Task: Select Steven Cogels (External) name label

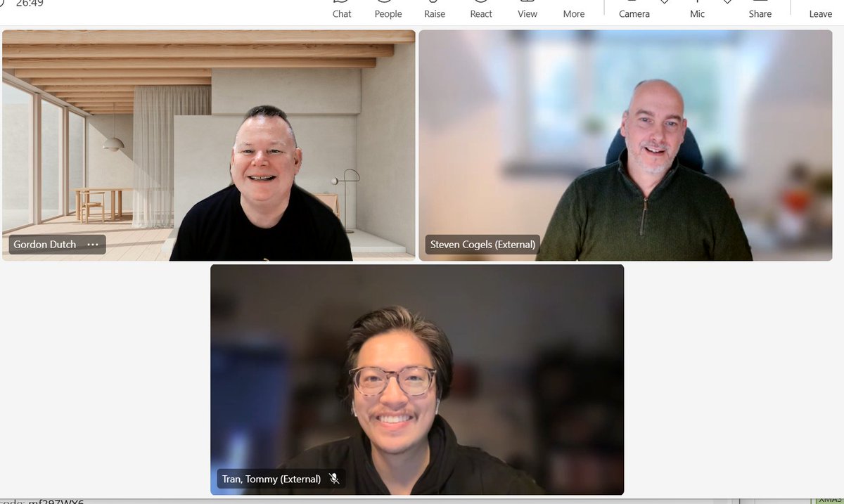Action: [x=482, y=245]
